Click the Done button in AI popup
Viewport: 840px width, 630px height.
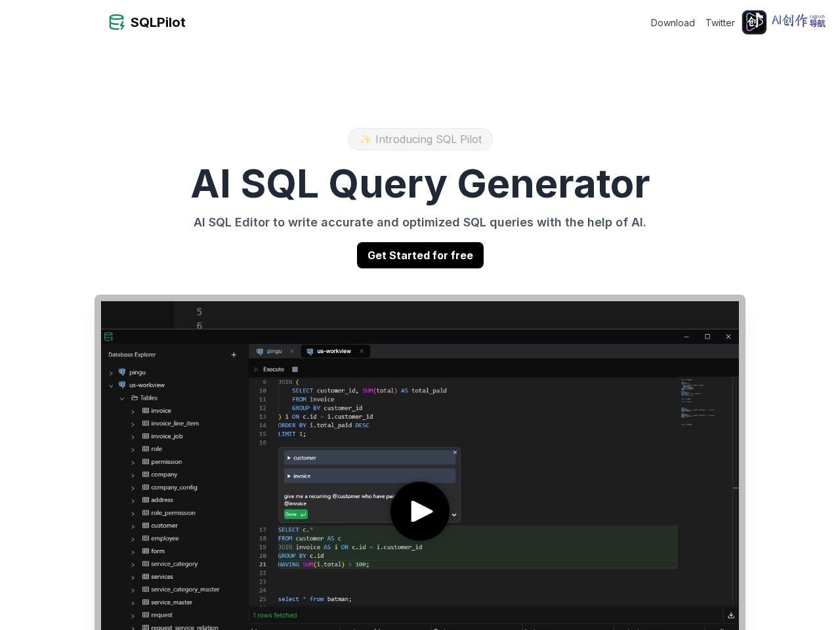click(296, 514)
